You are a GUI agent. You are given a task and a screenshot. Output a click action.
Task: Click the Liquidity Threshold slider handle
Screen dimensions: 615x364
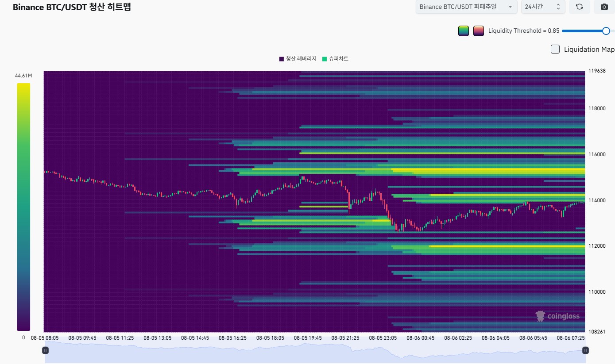pos(606,31)
